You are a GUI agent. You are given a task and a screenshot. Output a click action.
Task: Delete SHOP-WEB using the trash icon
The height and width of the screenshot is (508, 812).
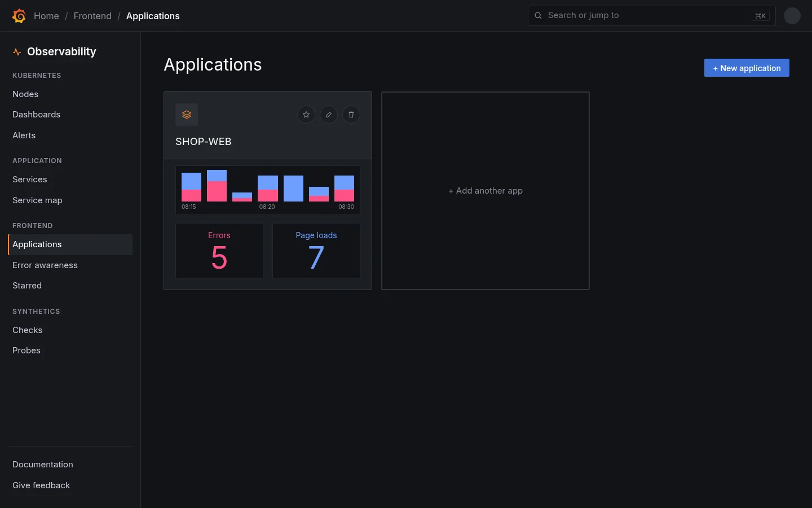coord(351,115)
